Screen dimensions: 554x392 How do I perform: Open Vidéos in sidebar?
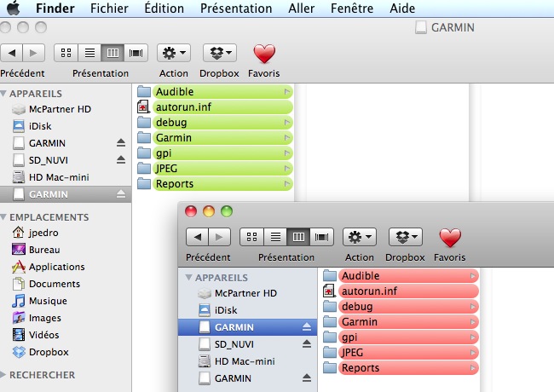(x=66, y=335)
